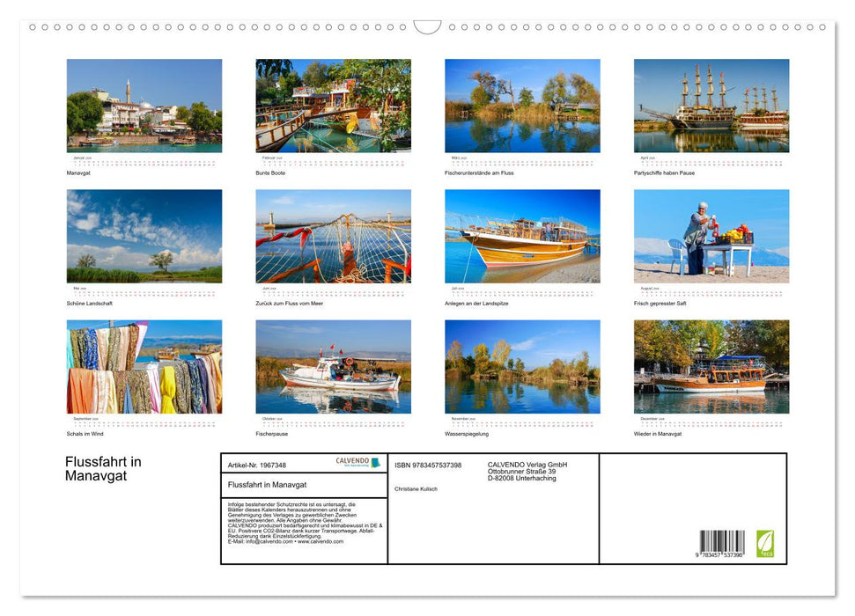Click the calendar hanger hook at top
The image size is (855, 616).
[427, 27]
